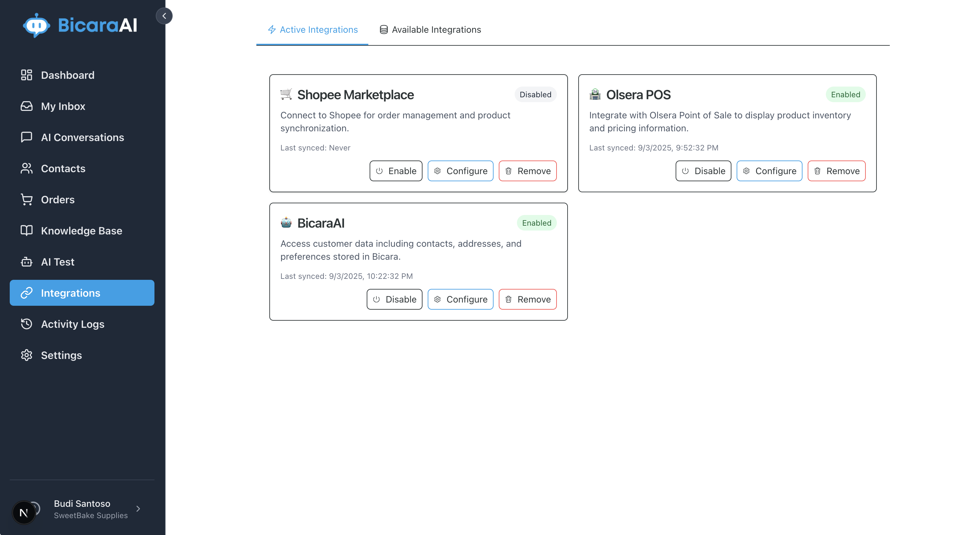
Task: Open the Dashboard sidebar icon
Action: pyautogui.click(x=26, y=75)
